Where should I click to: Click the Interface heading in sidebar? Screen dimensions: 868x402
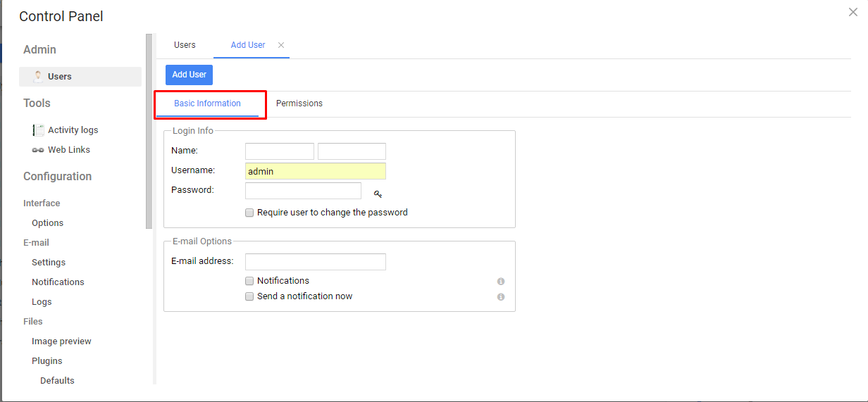(x=42, y=203)
